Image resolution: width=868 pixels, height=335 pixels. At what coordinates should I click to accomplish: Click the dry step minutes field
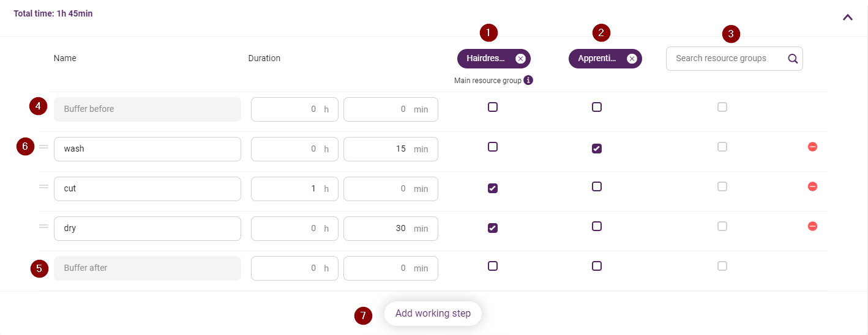(391, 229)
